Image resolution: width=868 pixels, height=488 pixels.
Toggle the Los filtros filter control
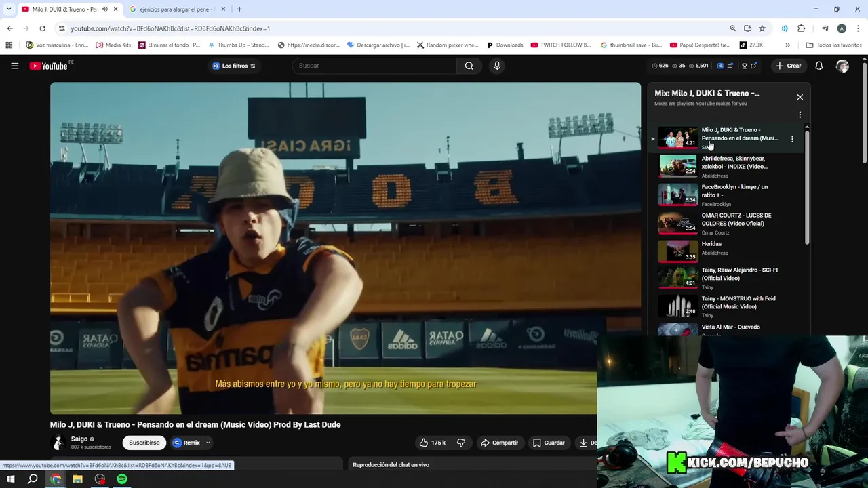click(234, 66)
